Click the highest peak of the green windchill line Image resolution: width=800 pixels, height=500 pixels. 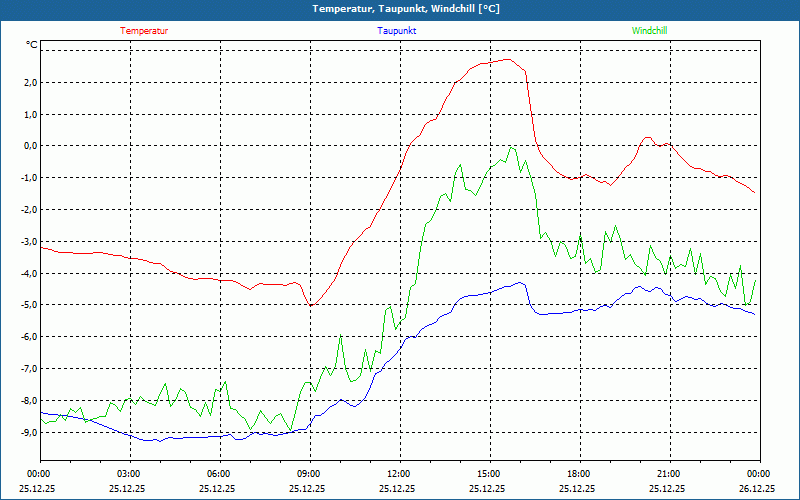pos(511,147)
